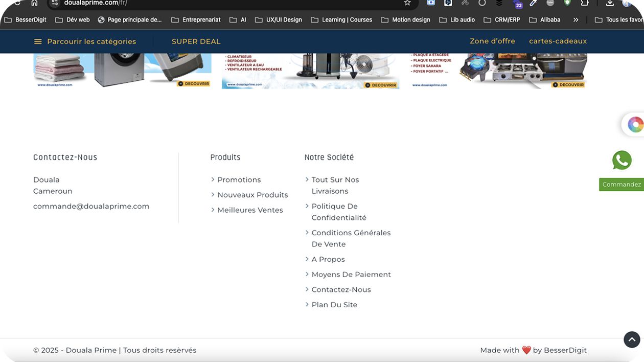This screenshot has height=362, width=644.
Task: Open the gas stove promo banner
Action: pyautogui.click(x=498, y=71)
